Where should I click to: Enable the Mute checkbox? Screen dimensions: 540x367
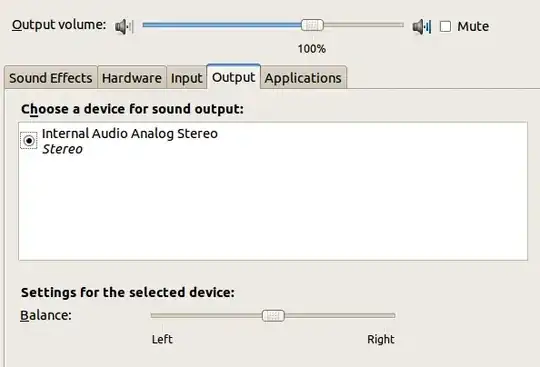[x=445, y=27]
